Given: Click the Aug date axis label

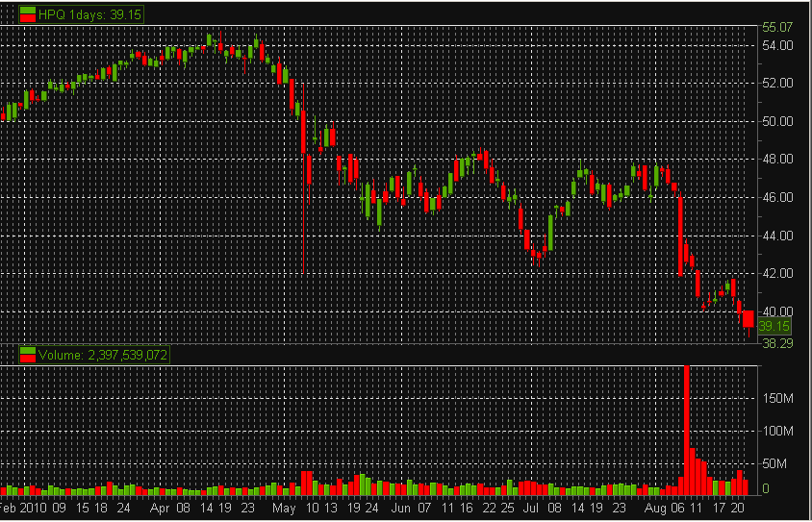Looking at the screenshot, I should point(655,508).
